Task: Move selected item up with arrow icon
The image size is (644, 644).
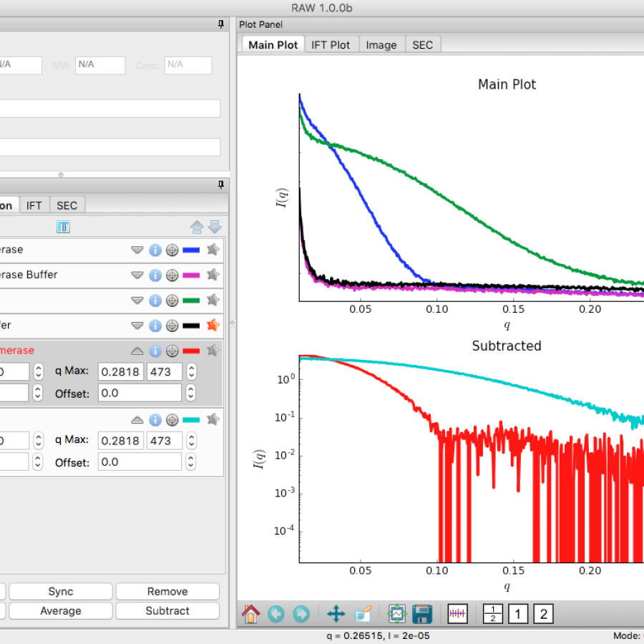Action: 197,227
